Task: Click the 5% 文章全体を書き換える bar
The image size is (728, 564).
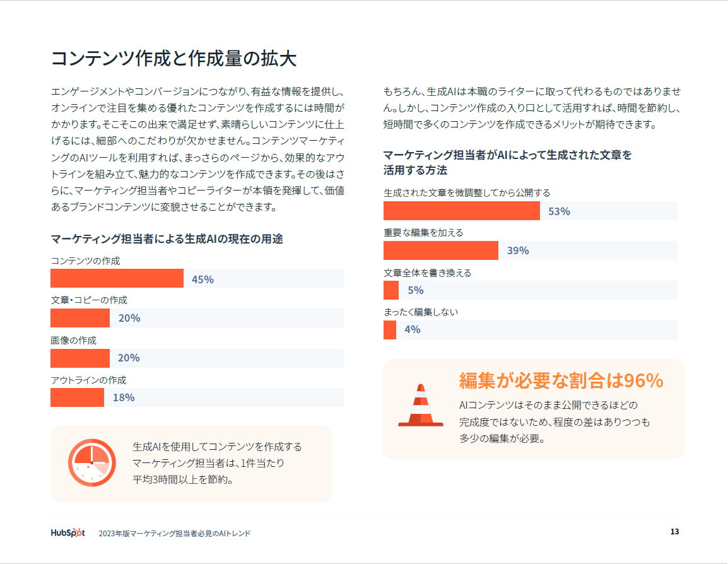Action: [391, 290]
